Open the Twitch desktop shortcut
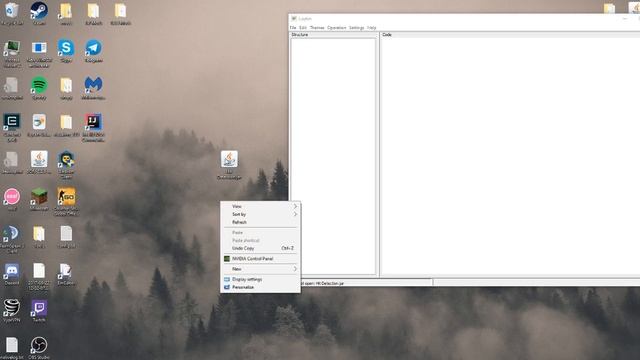The image size is (640, 360). (39, 309)
